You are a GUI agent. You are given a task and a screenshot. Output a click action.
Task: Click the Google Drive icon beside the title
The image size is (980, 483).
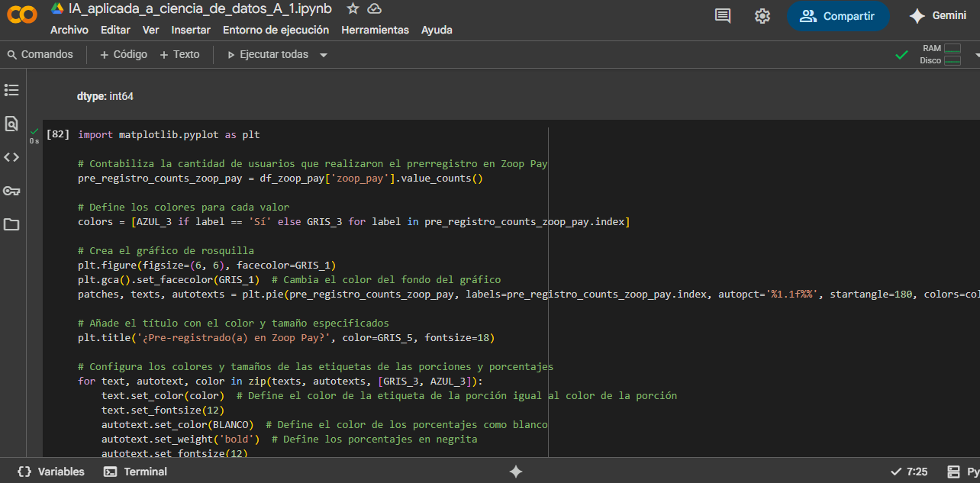[57, 8]
